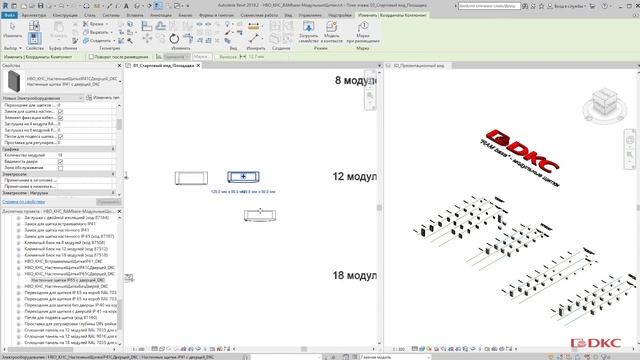Image resolution: width=640 pixels, height=360 pixels.
Task: Click the help question mark icon
Action: 604,6
